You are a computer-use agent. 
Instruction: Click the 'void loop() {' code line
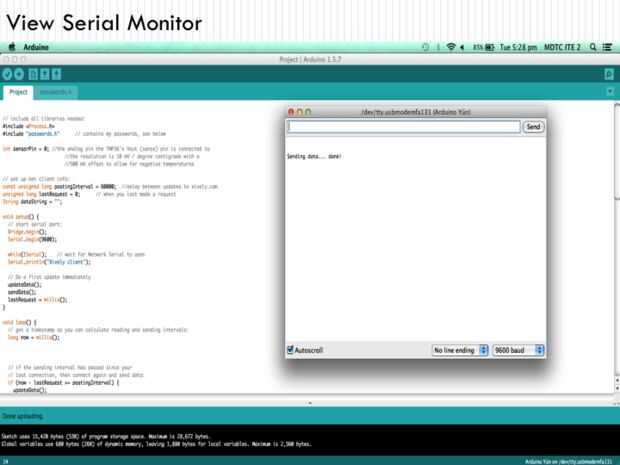coord(19,322)
